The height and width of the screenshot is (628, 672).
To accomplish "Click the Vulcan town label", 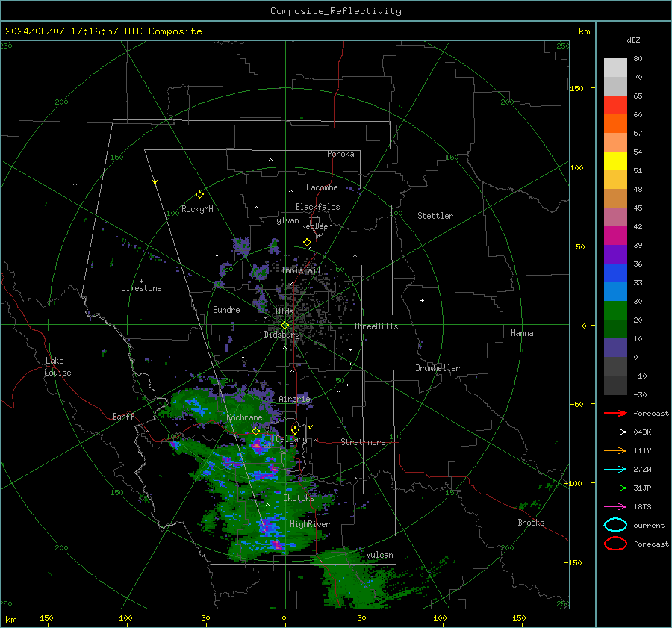I will (x=379, y=555).
